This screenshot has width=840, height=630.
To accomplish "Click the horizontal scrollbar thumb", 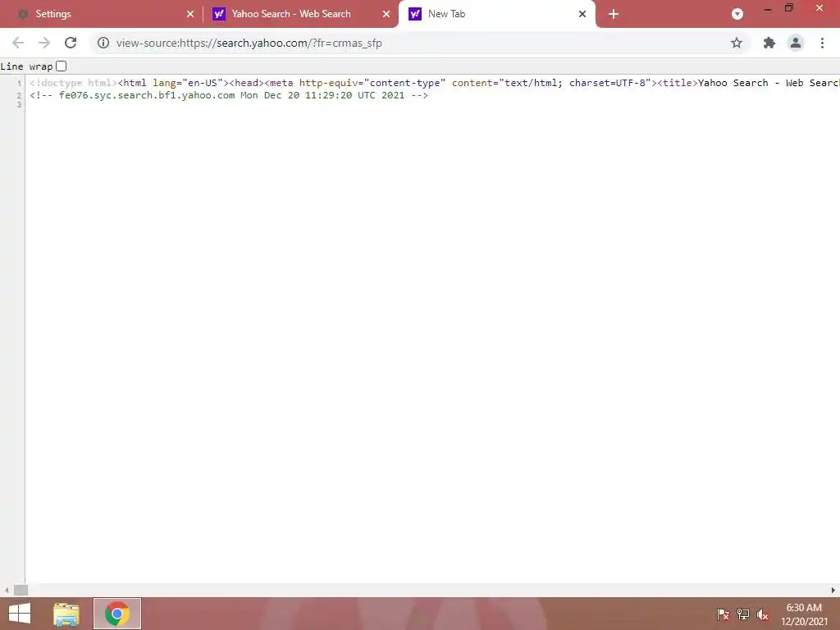I will pos(21,590).
